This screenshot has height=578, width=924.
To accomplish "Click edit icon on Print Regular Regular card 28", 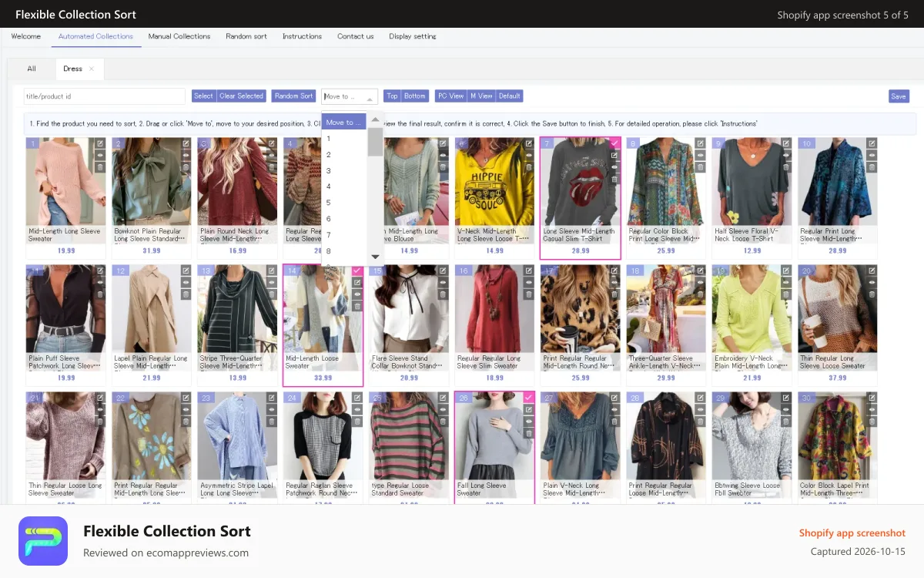I will (700, 398).
